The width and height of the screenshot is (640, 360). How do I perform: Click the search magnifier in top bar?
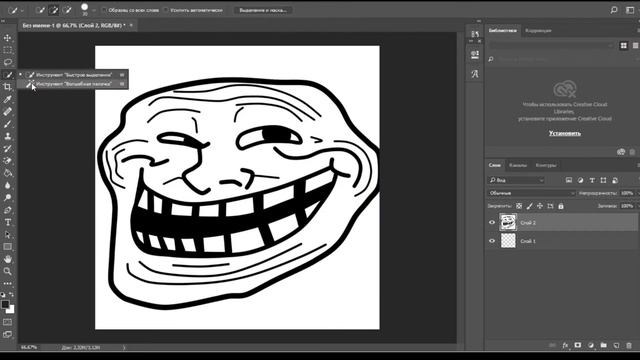(x=613, y=10)
